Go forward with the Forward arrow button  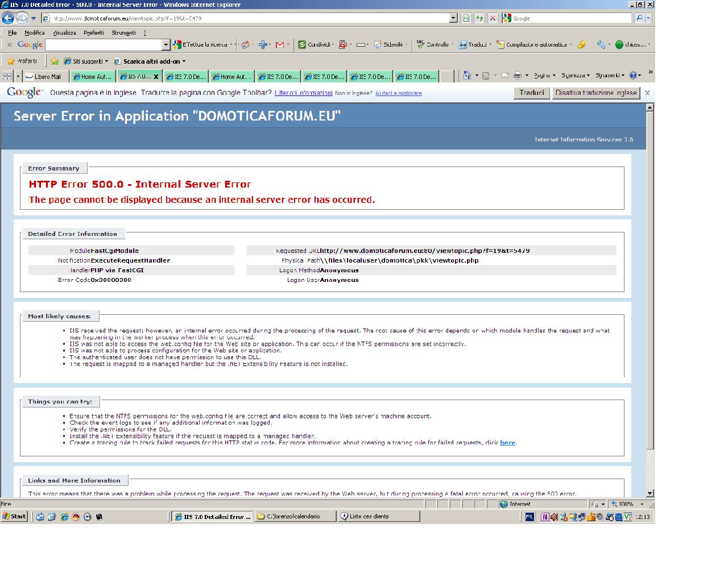[22, 18]
